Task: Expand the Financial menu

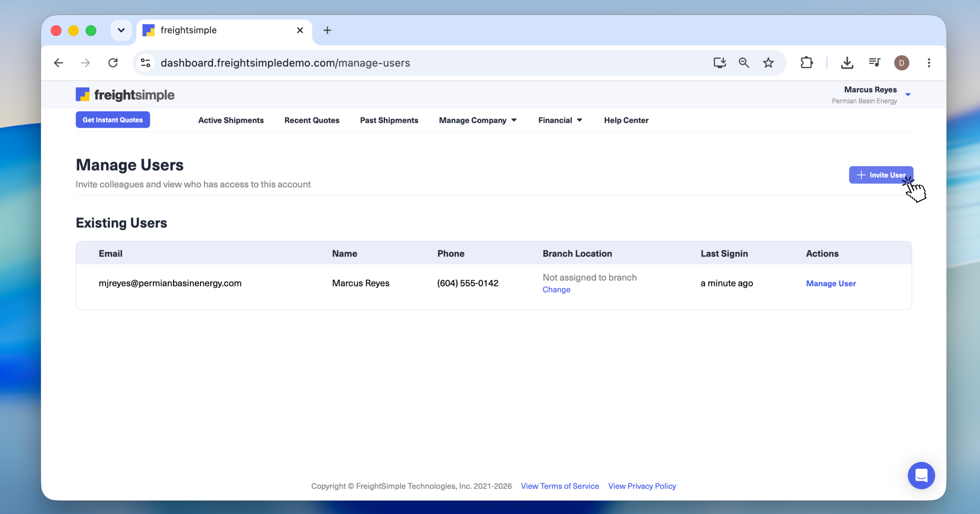Action: 560,120
